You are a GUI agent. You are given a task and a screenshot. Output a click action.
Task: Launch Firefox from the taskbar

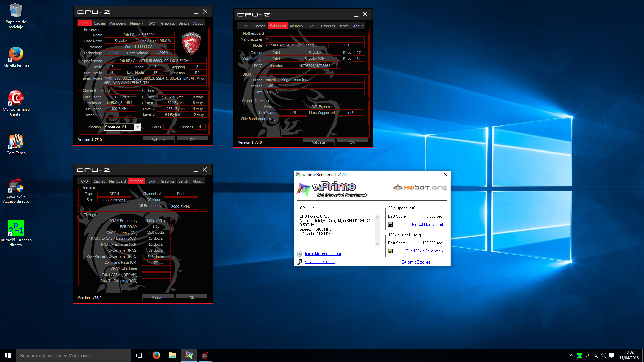pyautogui.click(x=156, y=355)
